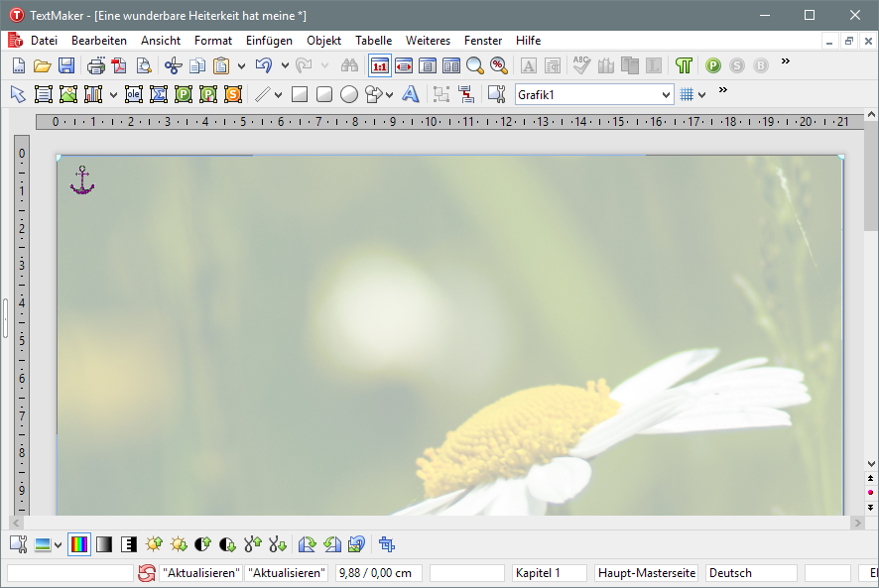Insert an equation (sigma) object

click(x=159, y=94)
